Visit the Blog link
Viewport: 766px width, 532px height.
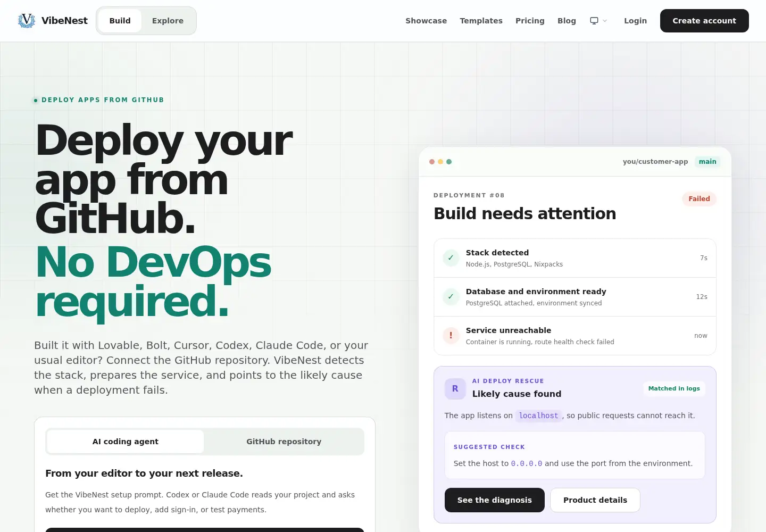(x=567, y=21)
